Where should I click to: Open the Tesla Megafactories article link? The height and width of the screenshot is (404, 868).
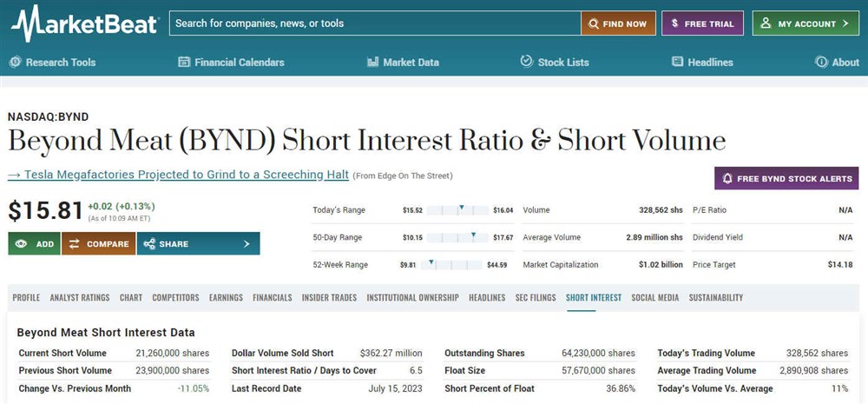tap(178, 176)
